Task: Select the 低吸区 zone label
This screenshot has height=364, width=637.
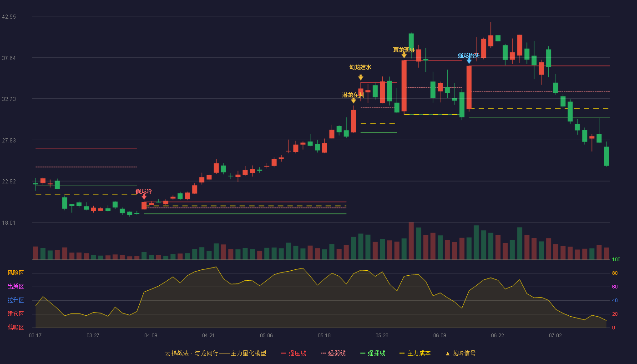Action: click(x=15, y=327)
